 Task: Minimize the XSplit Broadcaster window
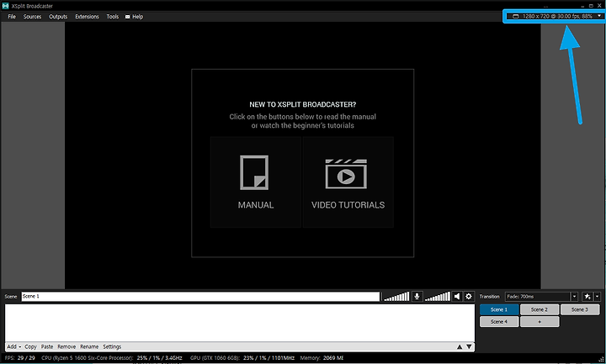pos(582,6)
